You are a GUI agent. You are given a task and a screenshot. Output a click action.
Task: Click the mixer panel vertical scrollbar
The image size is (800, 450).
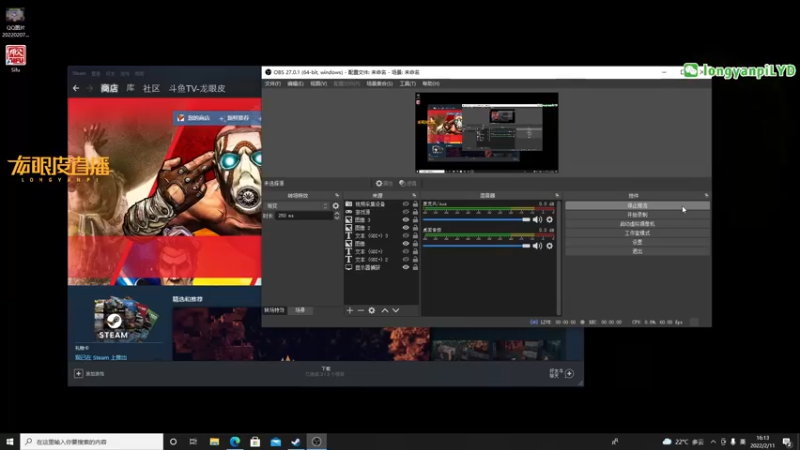point(559,258)
